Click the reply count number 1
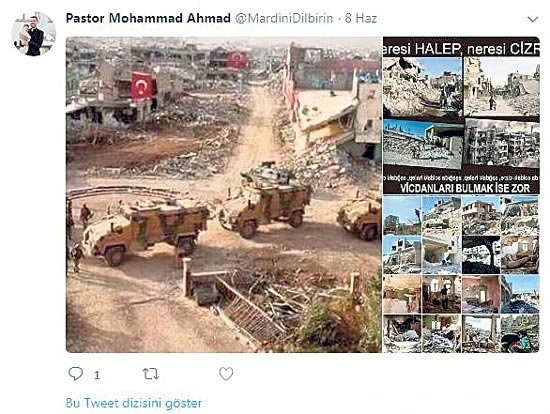 (x=97, y=375)
